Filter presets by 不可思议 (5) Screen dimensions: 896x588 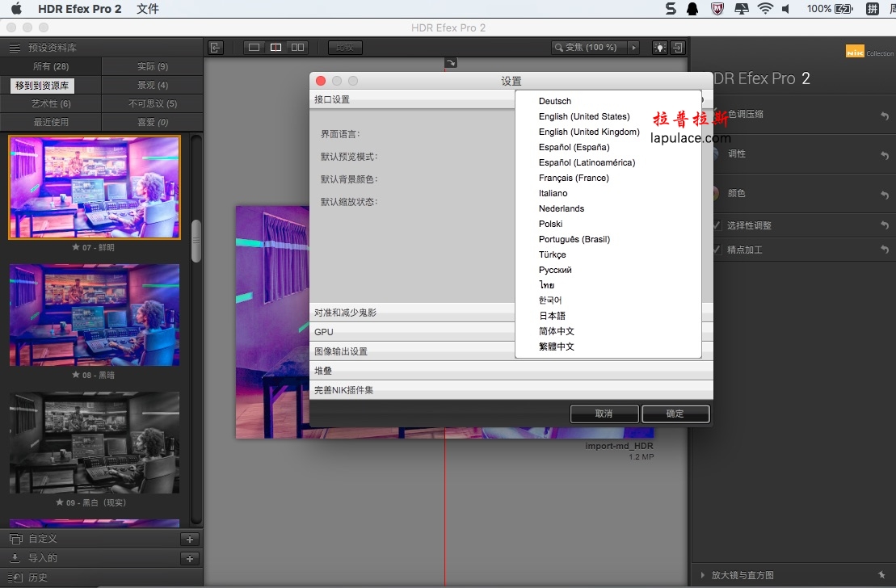coord(153,103)
